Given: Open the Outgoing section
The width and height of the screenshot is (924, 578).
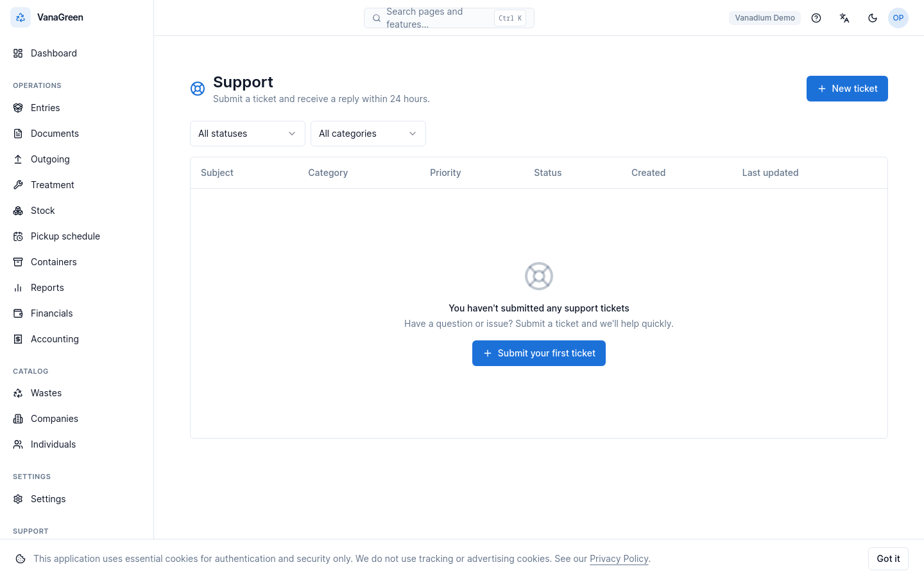Looking at the screenshot, I should coord(77,159).
